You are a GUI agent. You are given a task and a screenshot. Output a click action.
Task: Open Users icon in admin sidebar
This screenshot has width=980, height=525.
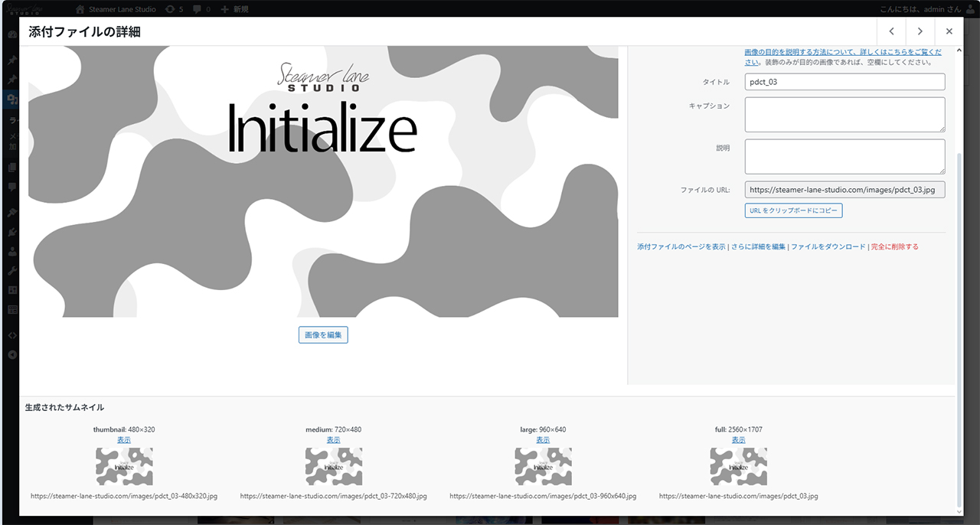click(x=12, y=251)
